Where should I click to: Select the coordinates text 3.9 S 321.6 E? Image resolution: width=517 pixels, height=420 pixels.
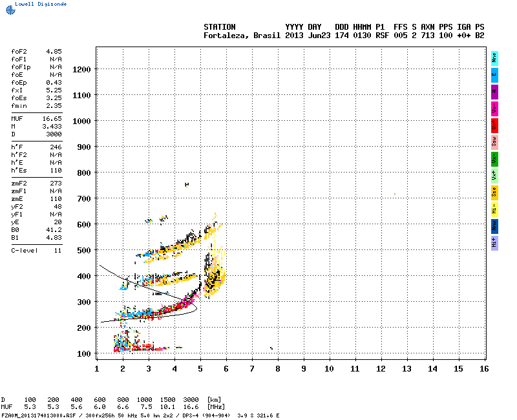tap(258, 415)
